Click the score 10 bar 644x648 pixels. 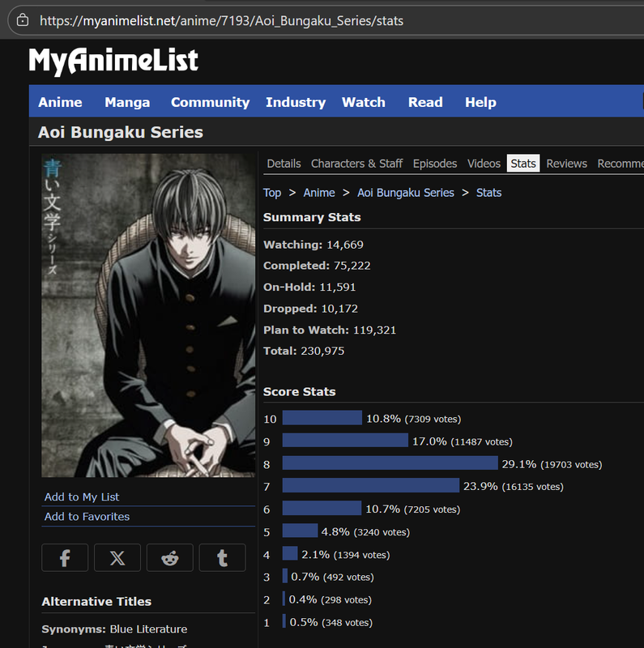tap(322, 418)
